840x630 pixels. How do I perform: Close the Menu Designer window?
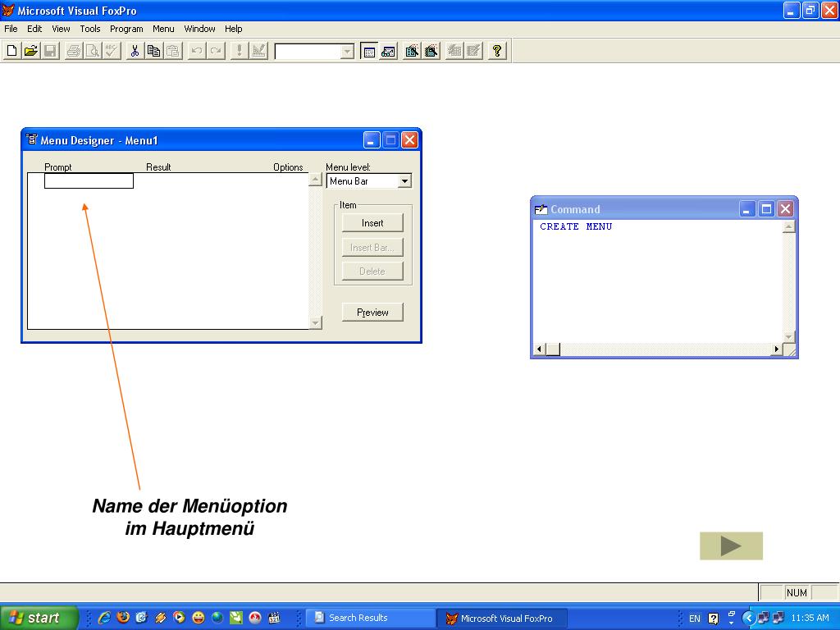(x=409, y=140)
